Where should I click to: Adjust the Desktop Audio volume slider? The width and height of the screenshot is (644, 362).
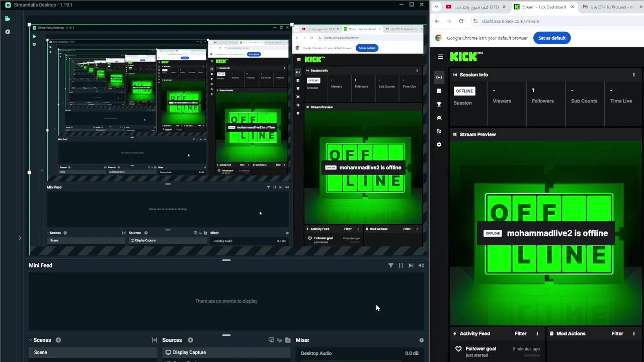[x=360, y=360]
